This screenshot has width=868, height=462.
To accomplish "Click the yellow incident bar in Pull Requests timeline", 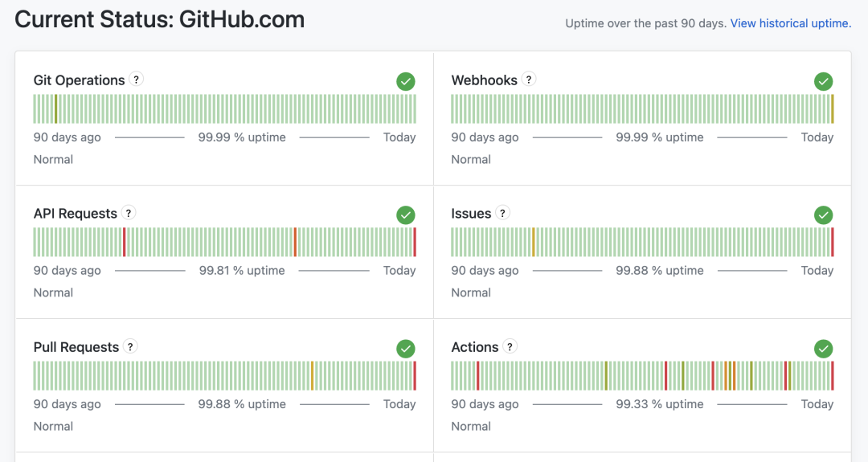I will pyautogui.click(x=312, y=376).
